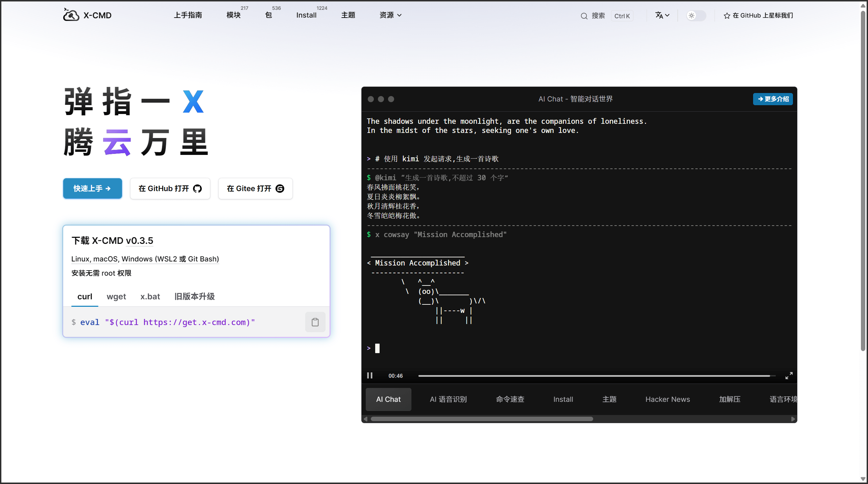The image size is (868, 484).
Task: Switch to the wget install tab
Action: pyautogui.click(x=116, y=297)
